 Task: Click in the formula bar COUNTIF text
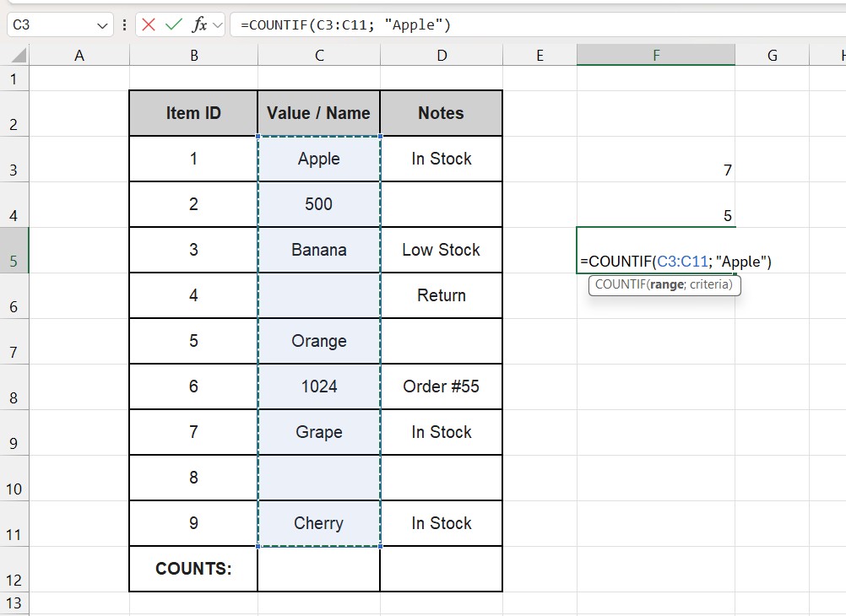click(346, 24)
